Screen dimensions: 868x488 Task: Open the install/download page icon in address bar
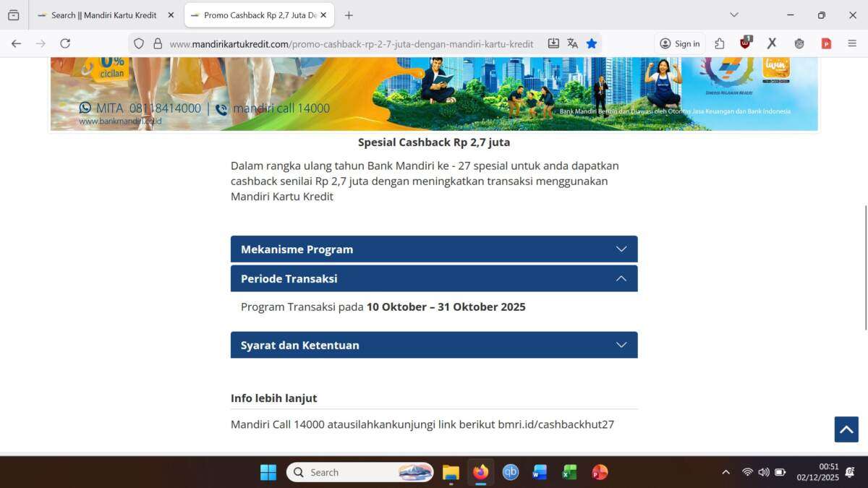point(553,43)
